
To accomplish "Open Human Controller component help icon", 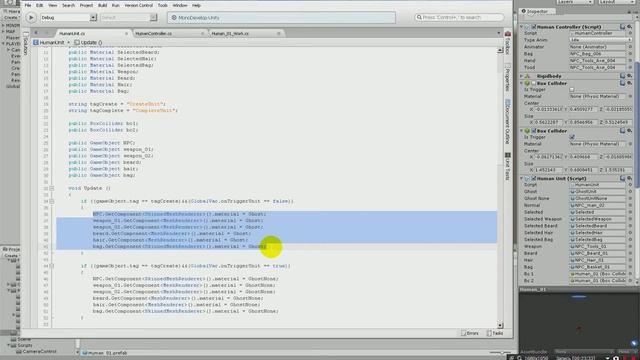I will (622, 27).
